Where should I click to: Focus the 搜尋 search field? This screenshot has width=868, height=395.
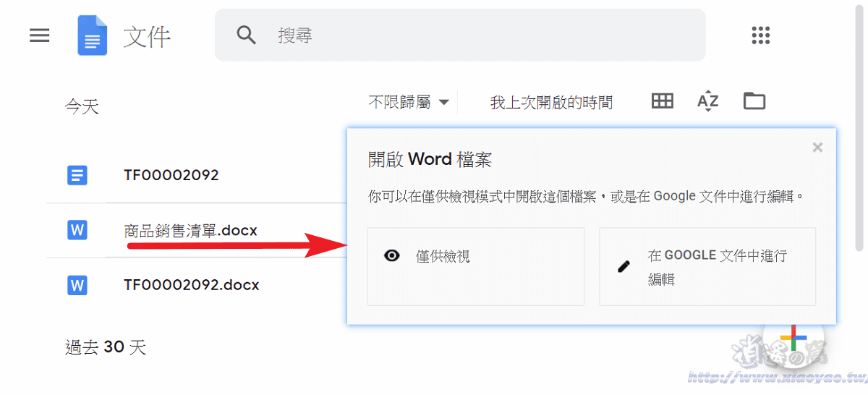coord(460,35)
